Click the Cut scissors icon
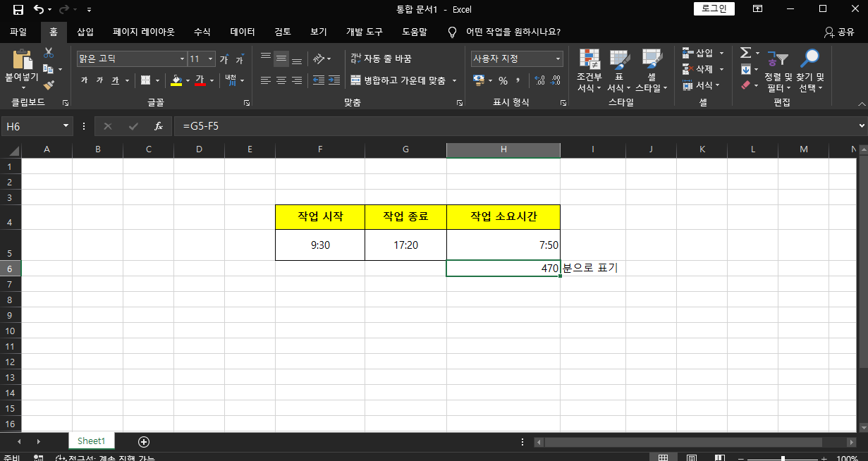The height and width of the screenshot is (461, 868). click(x=49, y=53)
